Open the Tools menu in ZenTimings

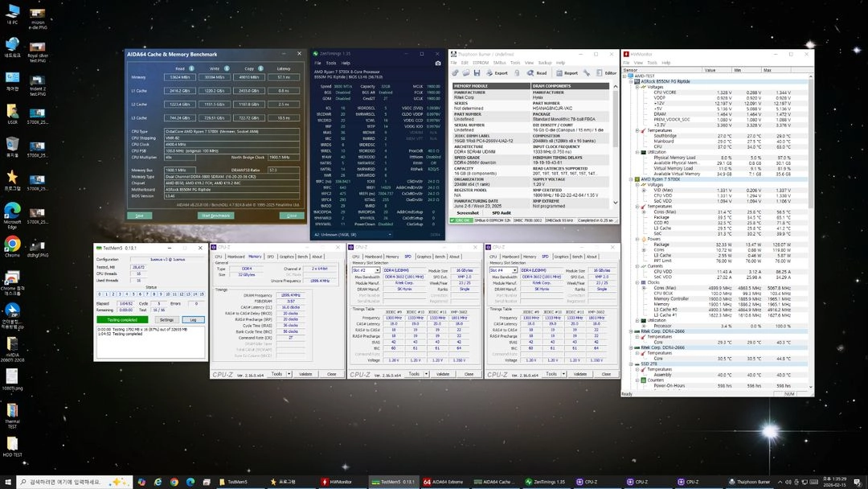click(331, 63)
